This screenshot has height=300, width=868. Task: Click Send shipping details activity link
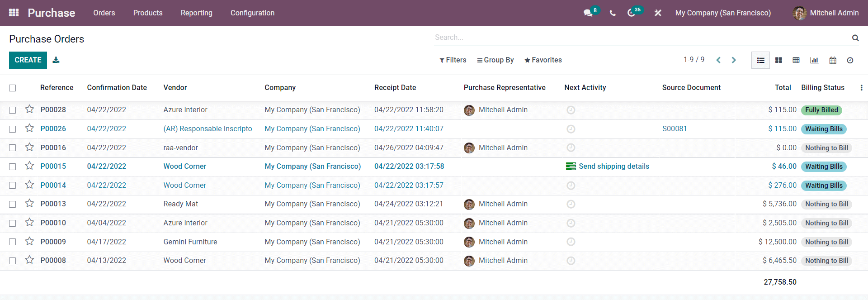pos(613,167)
